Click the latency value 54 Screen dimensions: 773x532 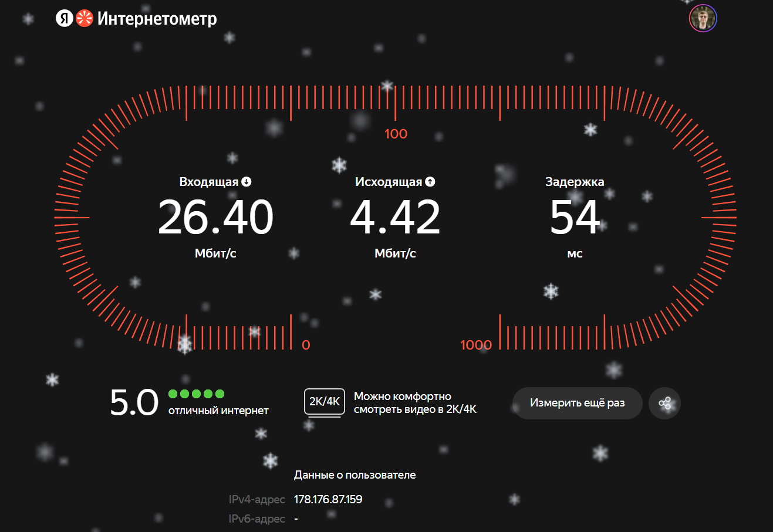click(575, 217)
